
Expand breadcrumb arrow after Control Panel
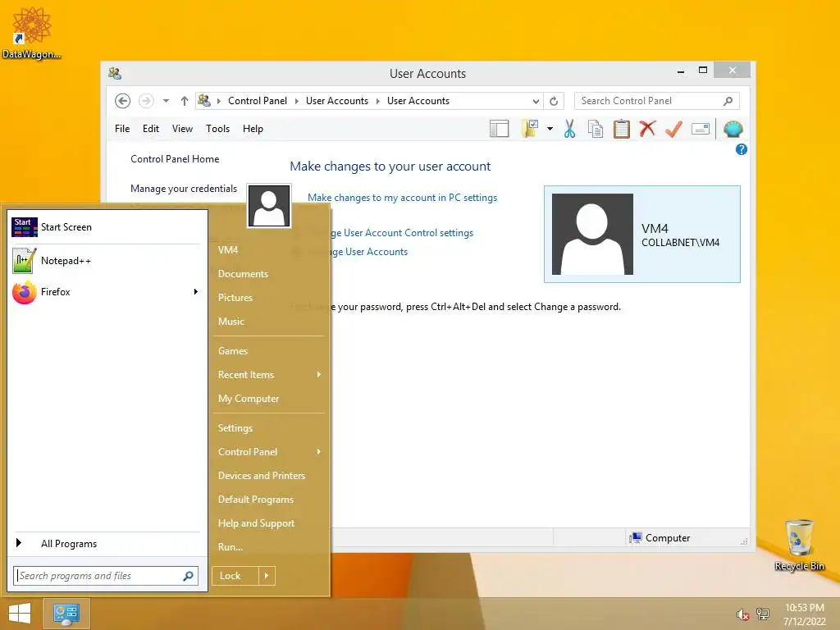click(x=296, y=101)
